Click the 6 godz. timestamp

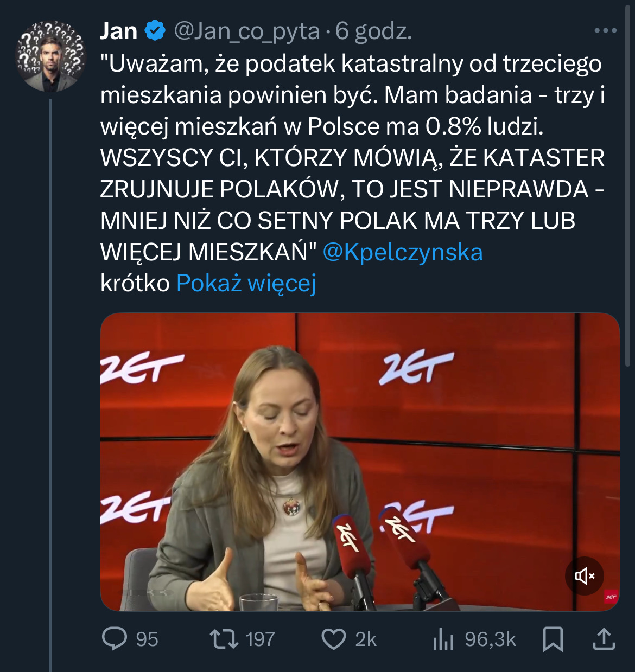[373, 31]
